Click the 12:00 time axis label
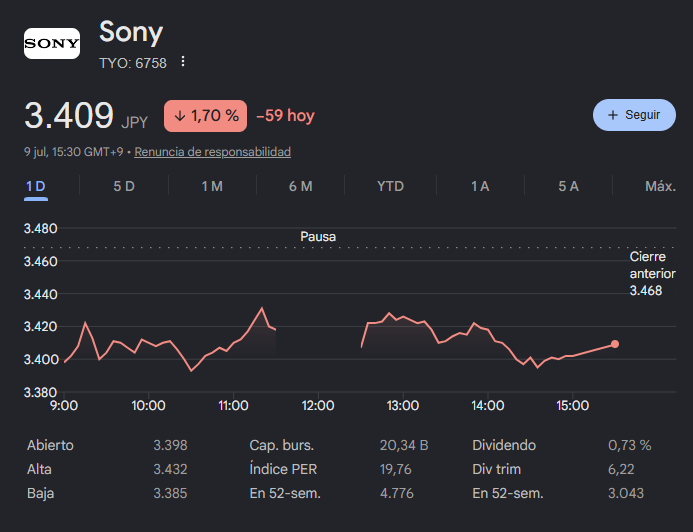The image size is (693, 532). click(x=318, y=405)
